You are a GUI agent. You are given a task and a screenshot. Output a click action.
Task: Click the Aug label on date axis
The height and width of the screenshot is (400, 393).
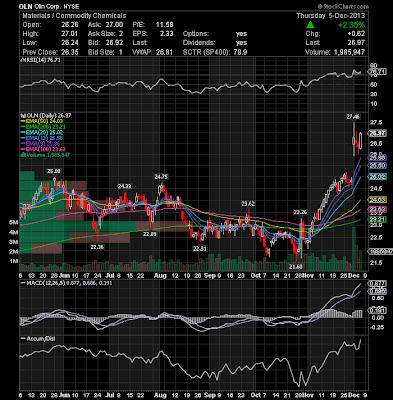(x=160, y=276)
